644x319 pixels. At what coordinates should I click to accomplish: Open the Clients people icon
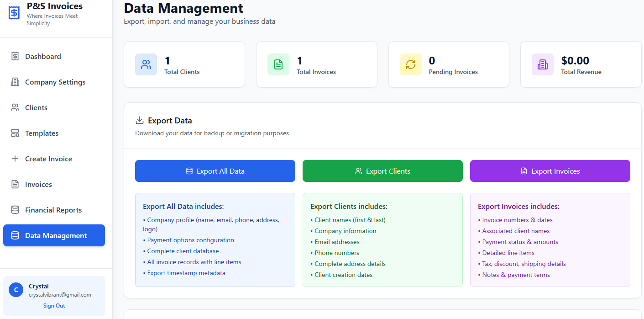[14, 107]
